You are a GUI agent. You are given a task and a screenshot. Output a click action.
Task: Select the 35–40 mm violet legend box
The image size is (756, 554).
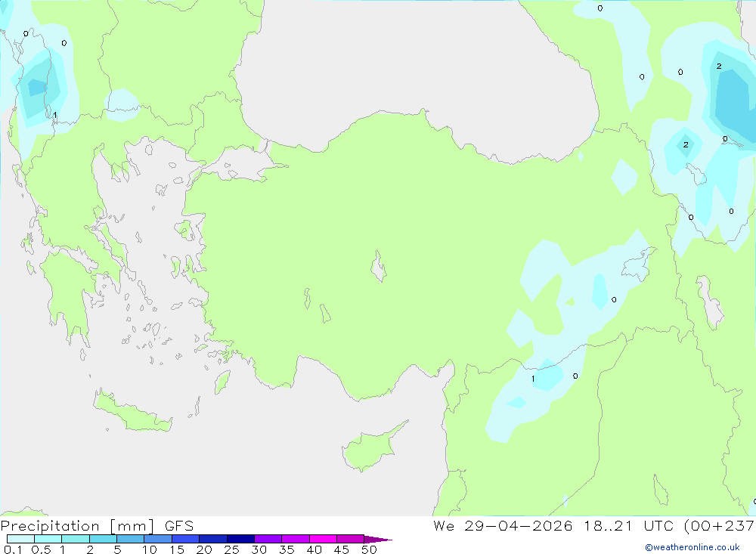pyautogui.click(x=295, y=539)
